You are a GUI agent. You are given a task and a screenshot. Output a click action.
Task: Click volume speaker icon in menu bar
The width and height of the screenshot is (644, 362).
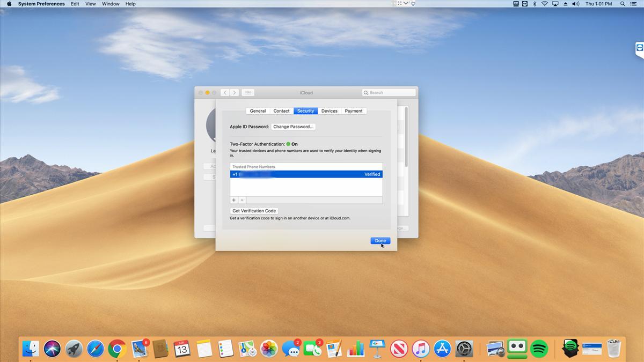pyautogui.click(x=576, y=4)
